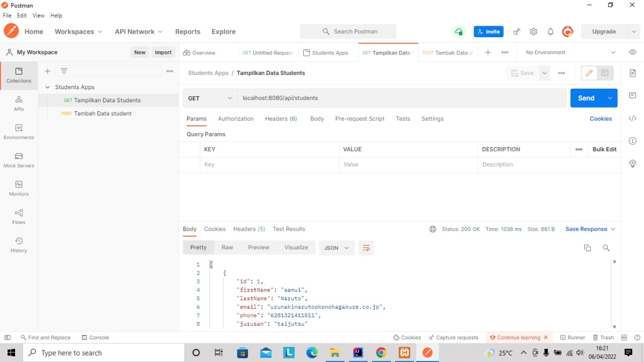This screenshot has width=644, height=362.
Task: Switch to the Headers (6) tab
Action: click(x=281, y=119)
